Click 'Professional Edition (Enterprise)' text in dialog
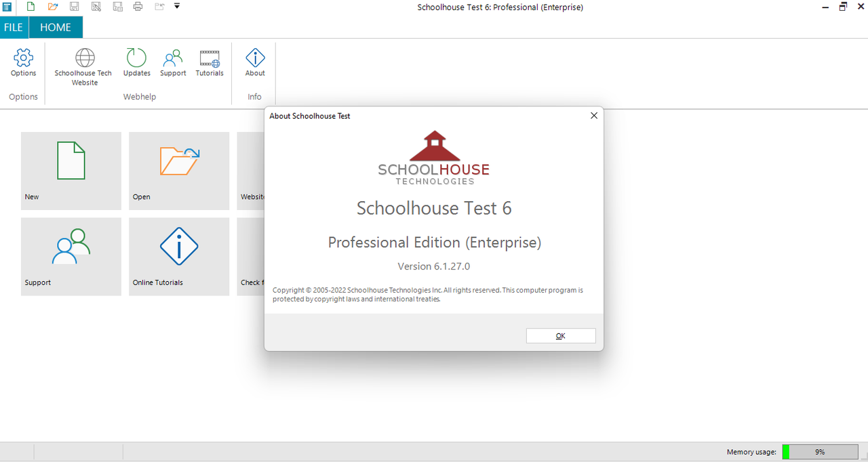Screen dimensions: 868x462 pos(434,243)
